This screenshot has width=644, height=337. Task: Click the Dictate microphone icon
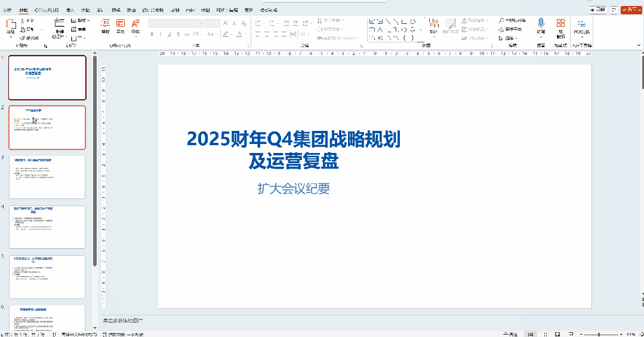(x=541, y=23)
